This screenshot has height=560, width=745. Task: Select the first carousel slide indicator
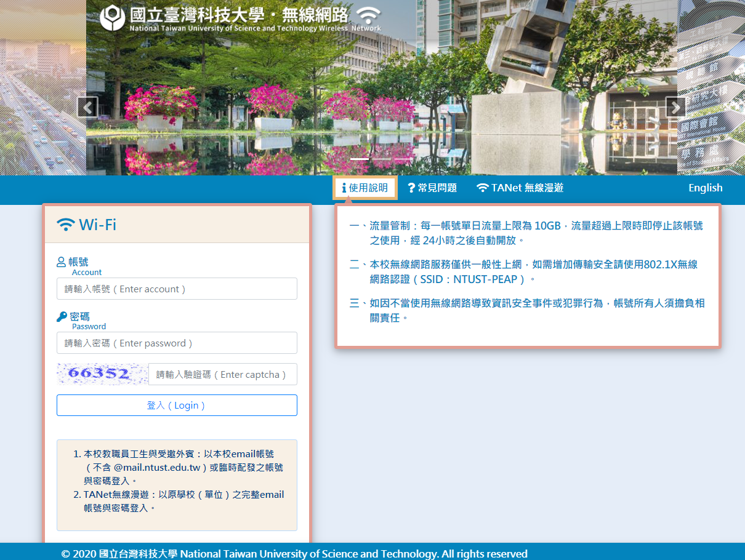click(360, 159)
